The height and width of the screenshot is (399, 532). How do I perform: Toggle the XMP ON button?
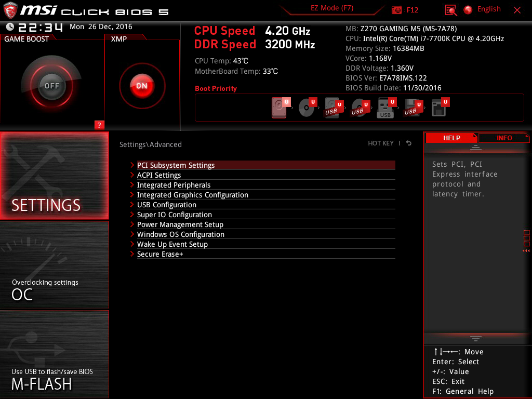(x=142, y=86)
